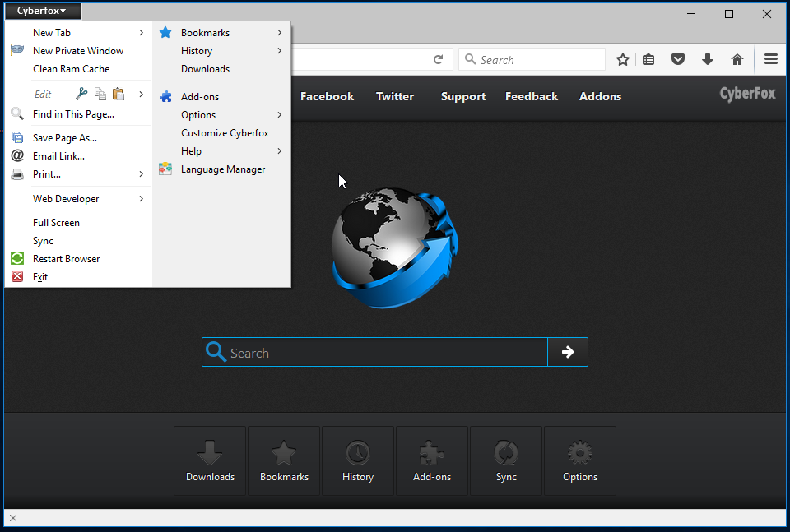Select Find in This Page menu item

point(79,114)
